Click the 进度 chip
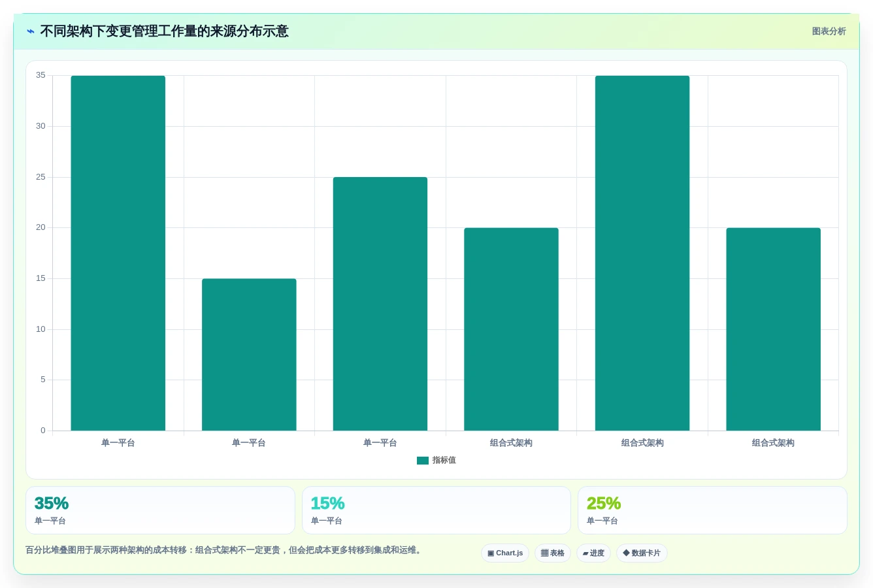The width and height of the screenshot is (873, 588). pos(593,553)
